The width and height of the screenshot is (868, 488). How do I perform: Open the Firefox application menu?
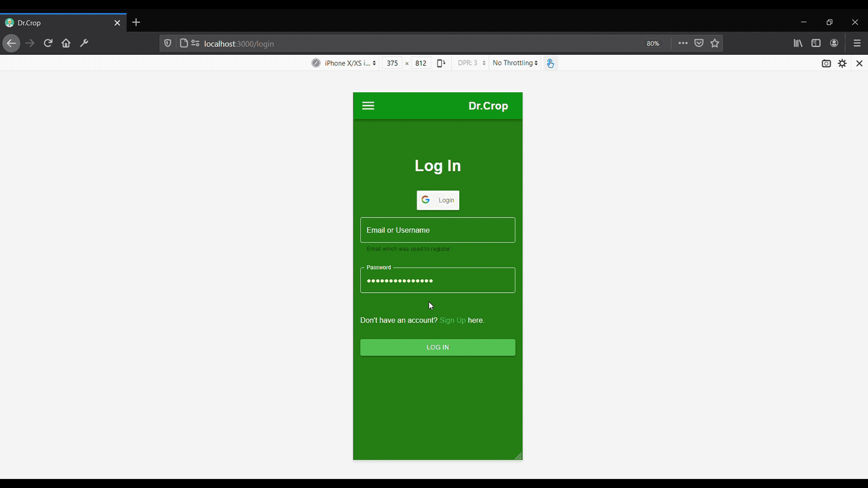point(857,43)
